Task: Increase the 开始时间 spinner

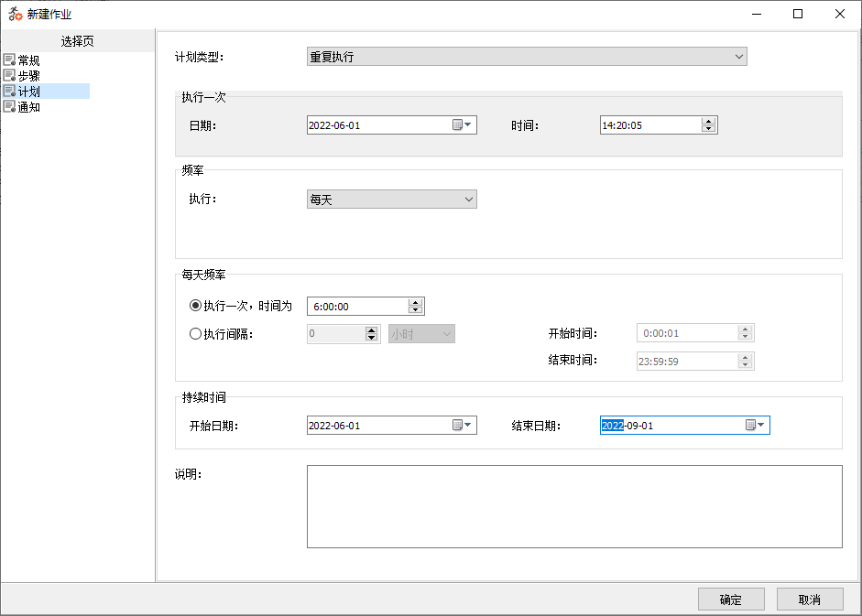Action: (746, 330)
